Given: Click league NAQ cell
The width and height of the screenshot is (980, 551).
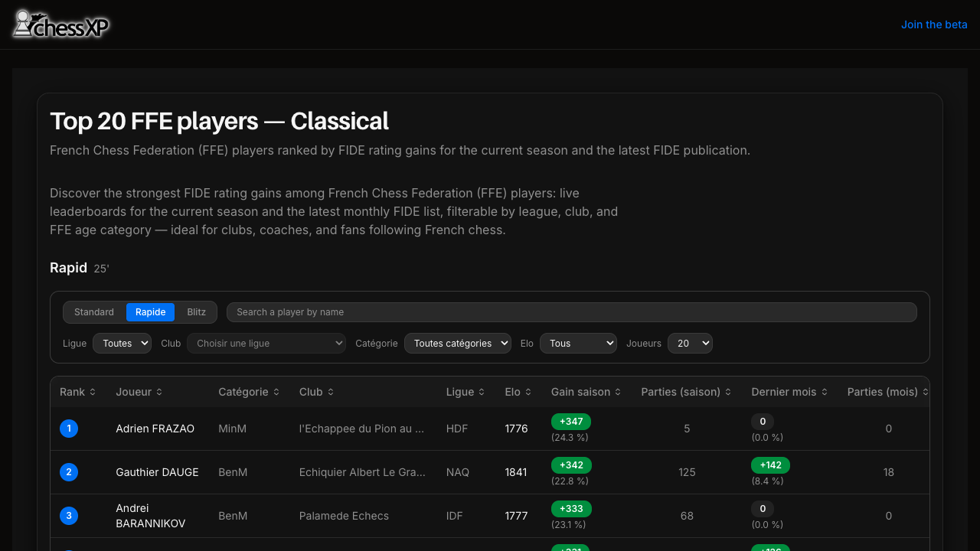Looking at the screenshot, I should click(x=458, y=472).
